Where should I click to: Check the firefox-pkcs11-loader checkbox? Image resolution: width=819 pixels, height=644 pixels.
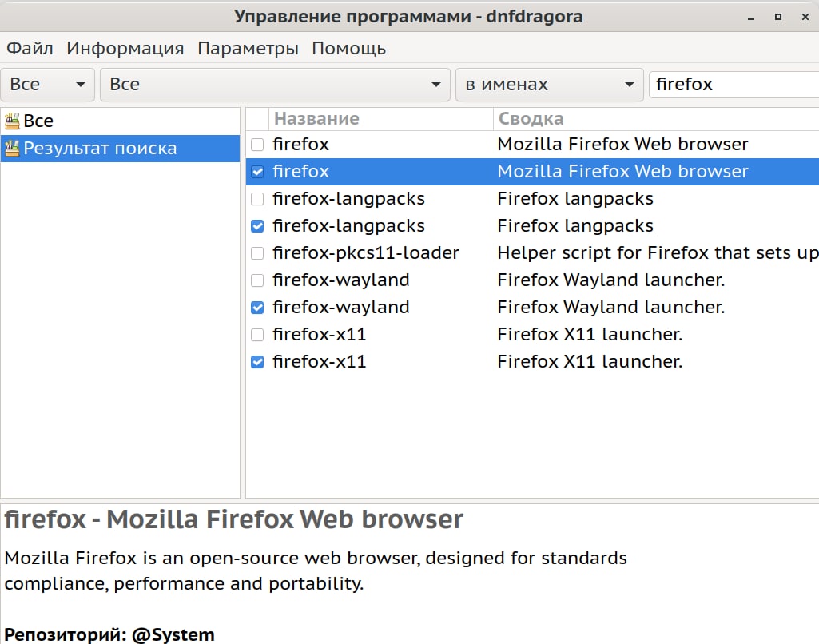[x=257, y=253]
